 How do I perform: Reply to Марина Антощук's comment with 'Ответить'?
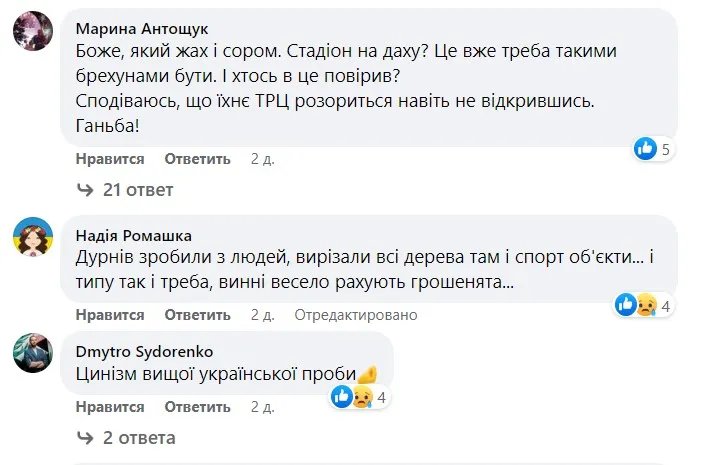(197, 159)
